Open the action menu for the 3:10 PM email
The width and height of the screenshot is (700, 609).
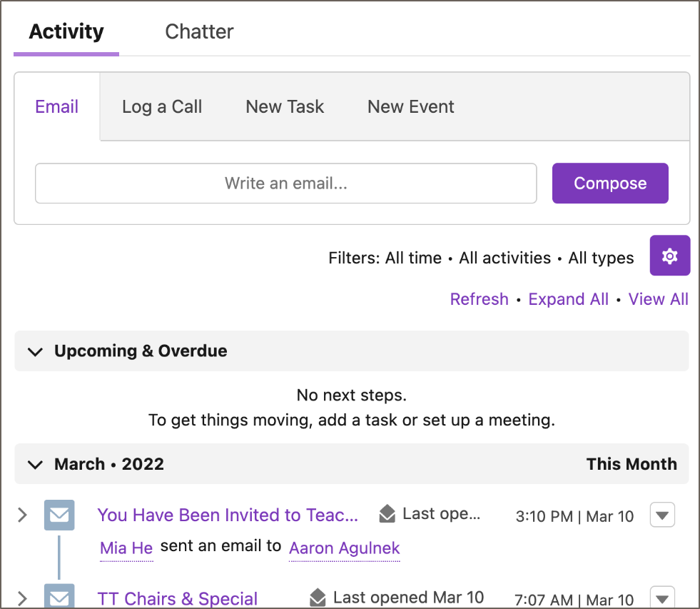point(662,515)
